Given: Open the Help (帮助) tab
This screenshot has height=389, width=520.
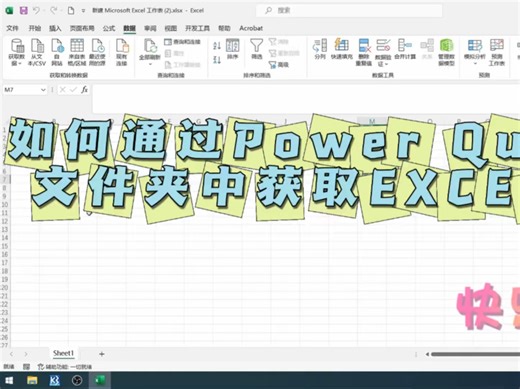Looking at the screenshot, I should click(x=224, y=28).
